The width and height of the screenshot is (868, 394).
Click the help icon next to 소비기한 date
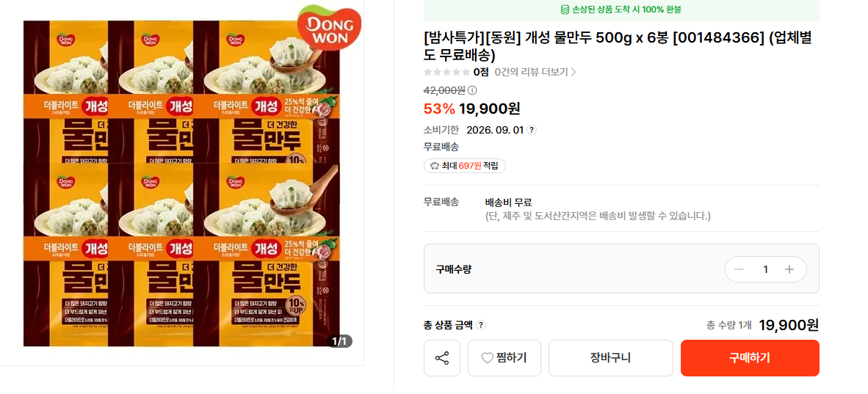coord(532,130)
